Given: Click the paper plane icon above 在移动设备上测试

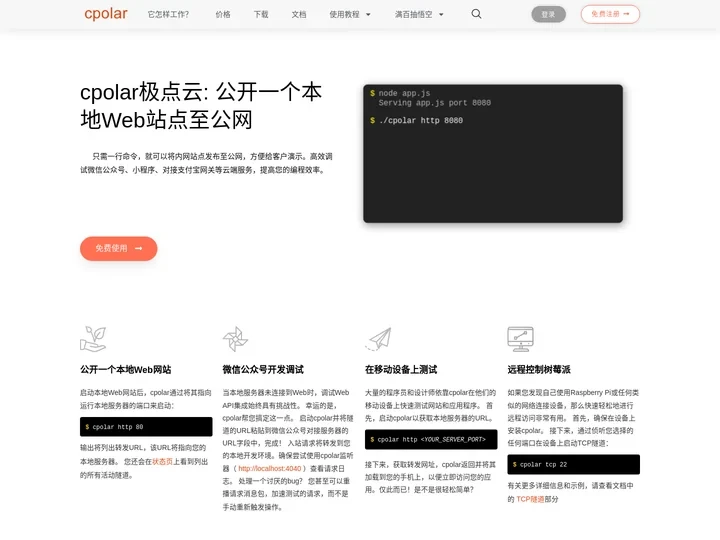Looking at the screenshot, I should tap(378, 339).
